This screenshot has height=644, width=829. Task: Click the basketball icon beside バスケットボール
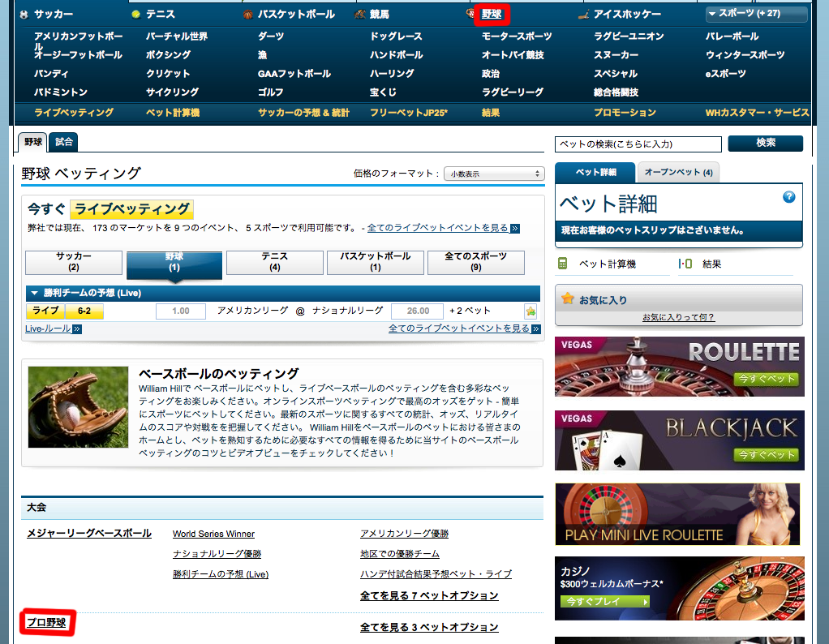[247, 15]
